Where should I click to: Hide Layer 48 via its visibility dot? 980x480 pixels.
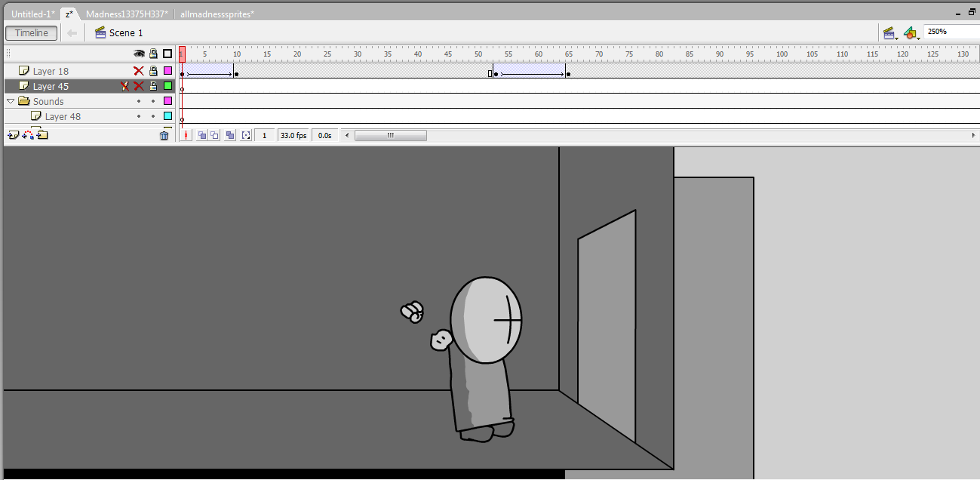pos(139,116)
